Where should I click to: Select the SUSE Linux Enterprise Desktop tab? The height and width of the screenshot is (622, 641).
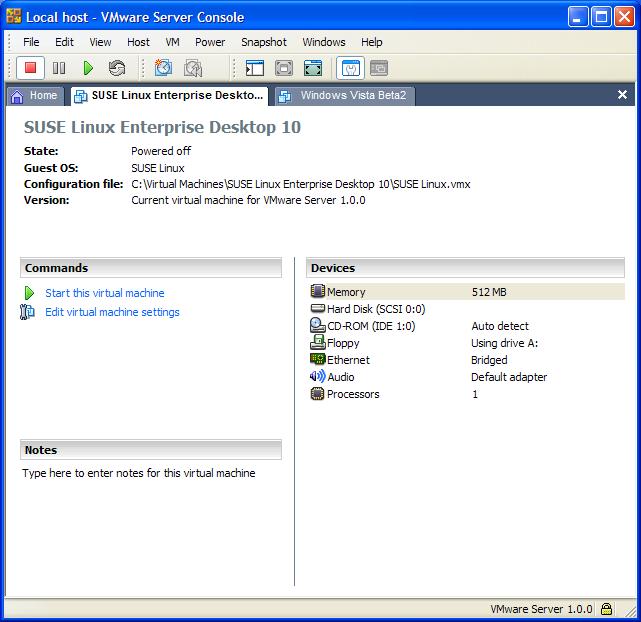[x=169, y=96]
